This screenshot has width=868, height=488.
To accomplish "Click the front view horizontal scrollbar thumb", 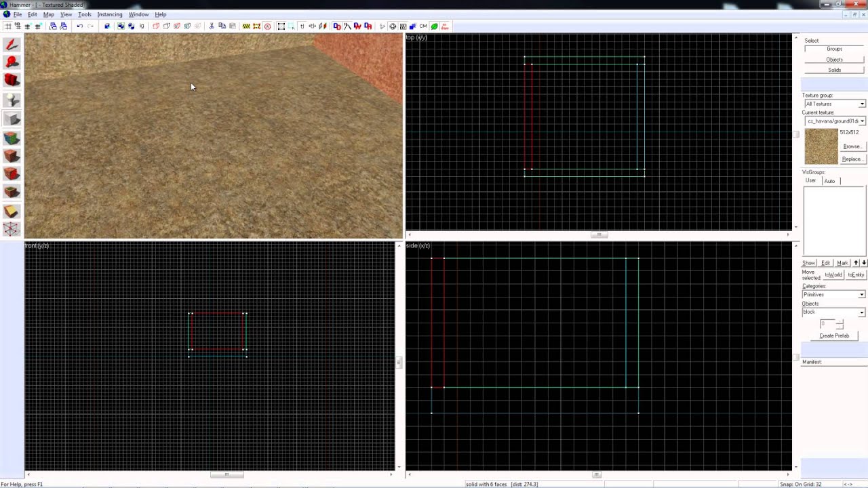I will (226, 474).
